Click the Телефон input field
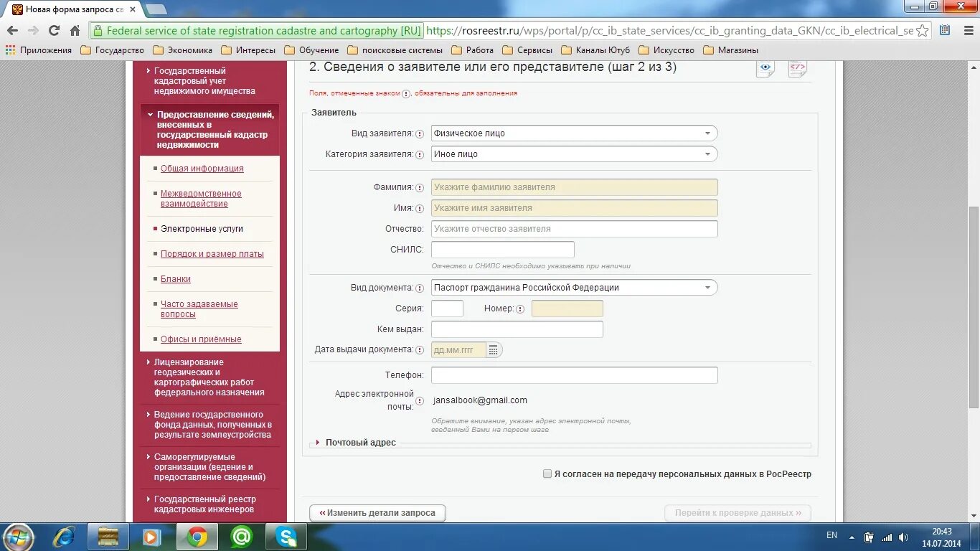This screenshot has width=980, height=551. tap(574, 375)
